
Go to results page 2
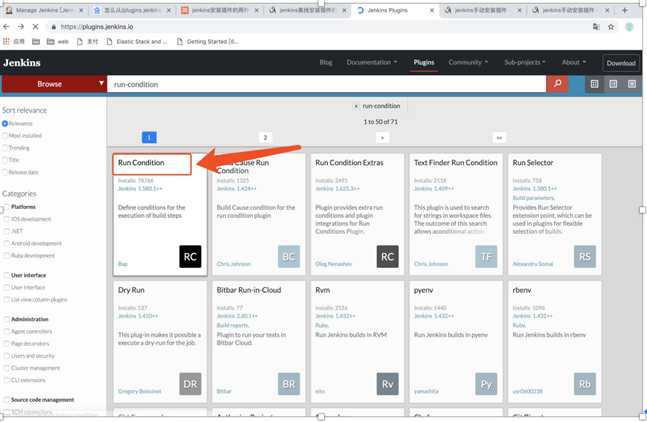pyautogui.click(x=265, y=137)
